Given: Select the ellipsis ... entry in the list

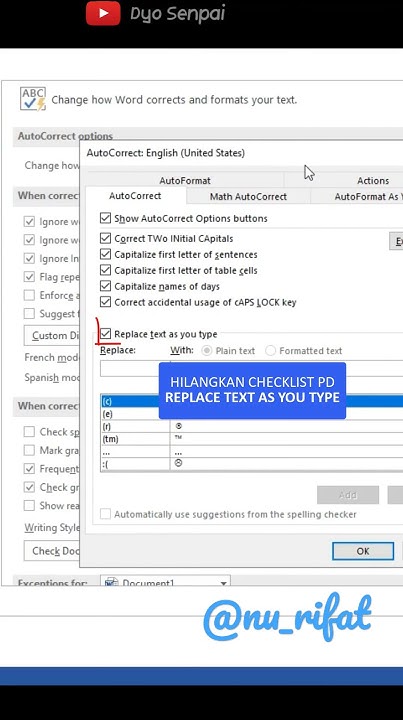Looking at the screenshot, I should point(252,451).
